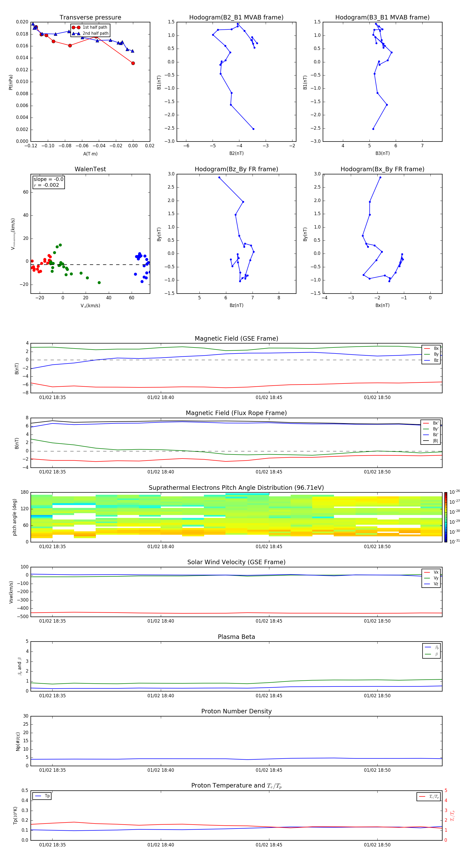
Task: Click the "Bx'" entry in Flux Rope legend
Action: (x=431, y=423)
